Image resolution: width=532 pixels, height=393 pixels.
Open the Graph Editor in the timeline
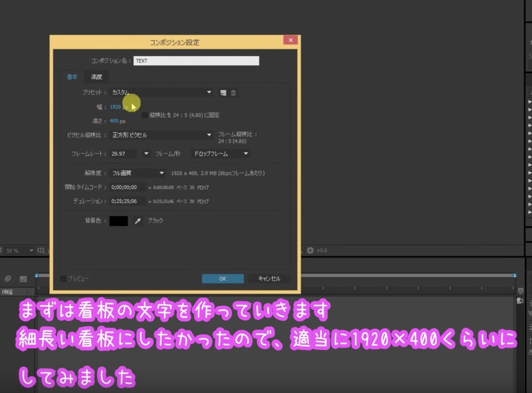(23, 279)
